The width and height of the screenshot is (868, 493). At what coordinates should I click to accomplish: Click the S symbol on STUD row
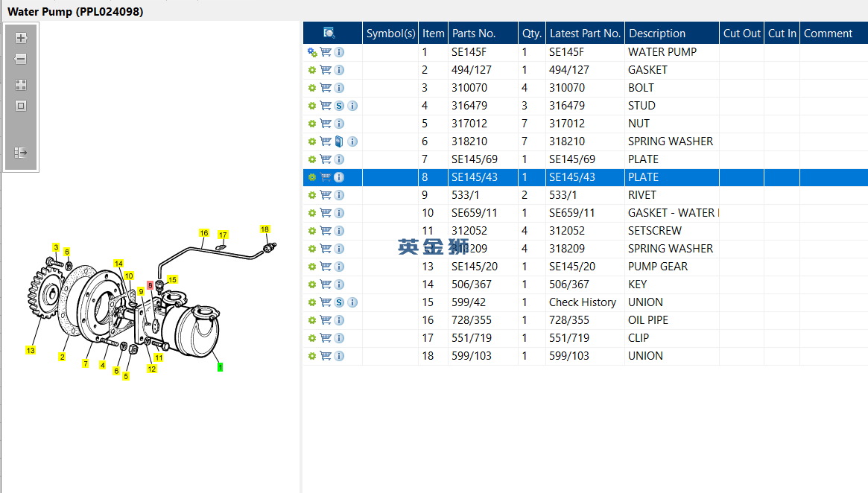click(339, 106)
